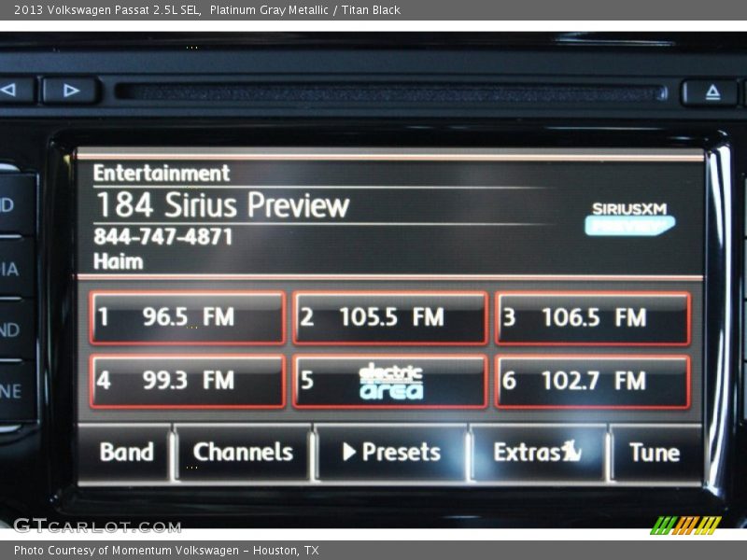747x560 pixels.
Task: Tap the phone number 844-747-4871
Action: coord(162,237)
